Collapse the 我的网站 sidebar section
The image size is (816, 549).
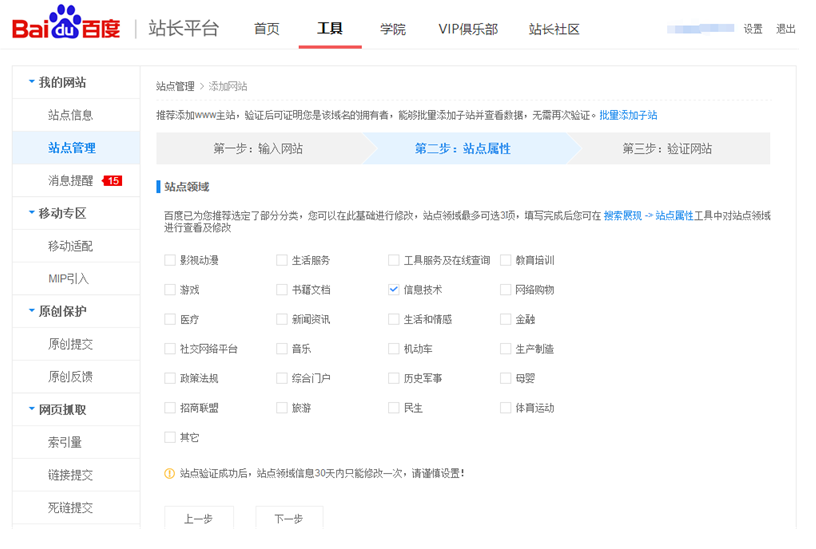click(32, 82)
